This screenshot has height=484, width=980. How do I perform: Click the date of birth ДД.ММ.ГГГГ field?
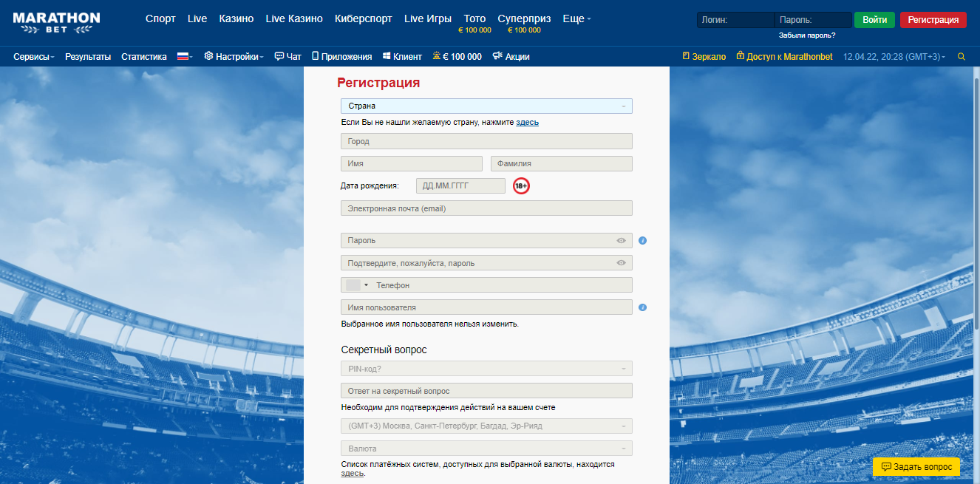coord(460,185)
